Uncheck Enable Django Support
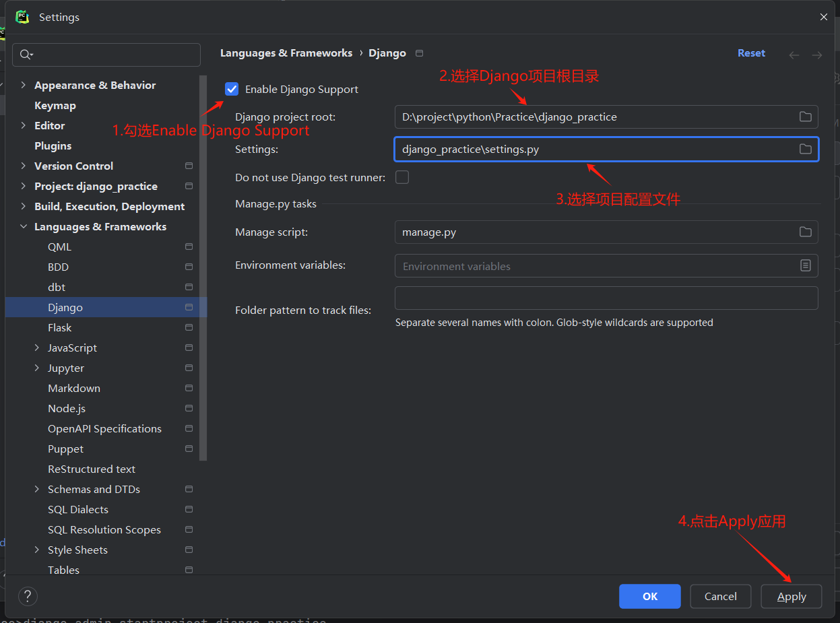 tap(232, 89)
